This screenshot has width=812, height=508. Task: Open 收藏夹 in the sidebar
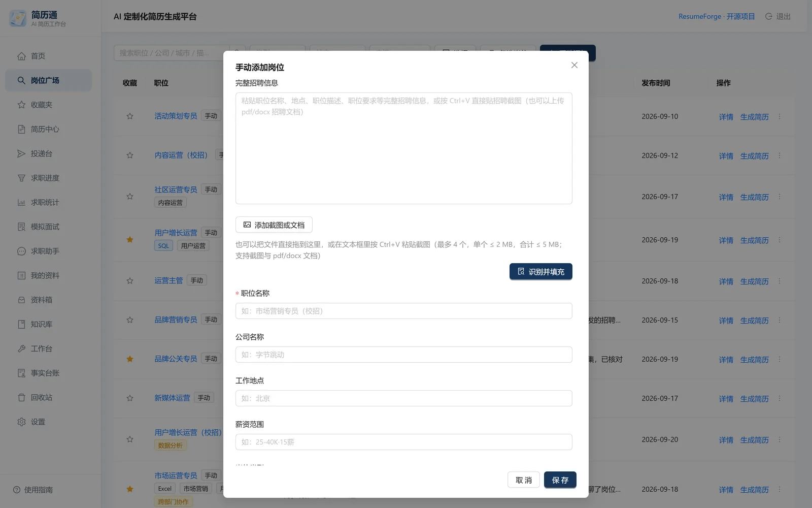tap(49, 105)
